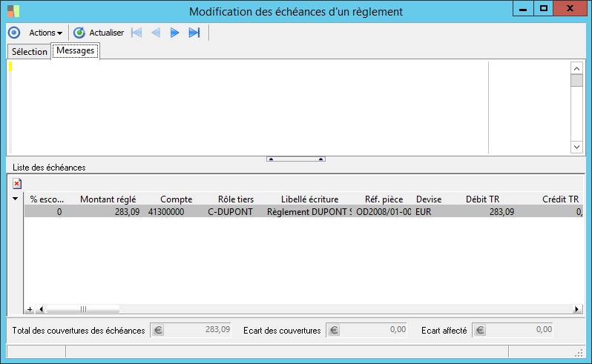Image resolution: width=592 pixels, height=364 pixels.
Task: Click grid horizontal scrollbar left arrow
Action: tap(41, 309)
